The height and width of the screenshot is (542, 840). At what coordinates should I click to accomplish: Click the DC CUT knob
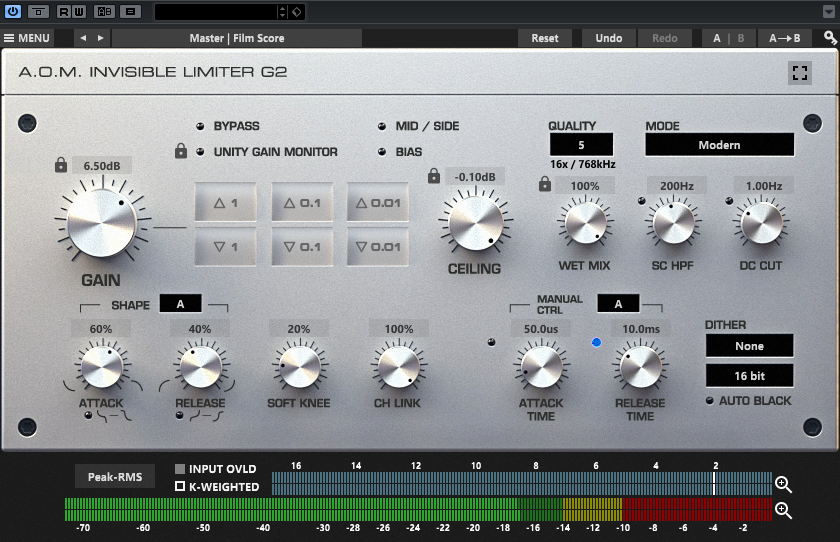[761, 223]
